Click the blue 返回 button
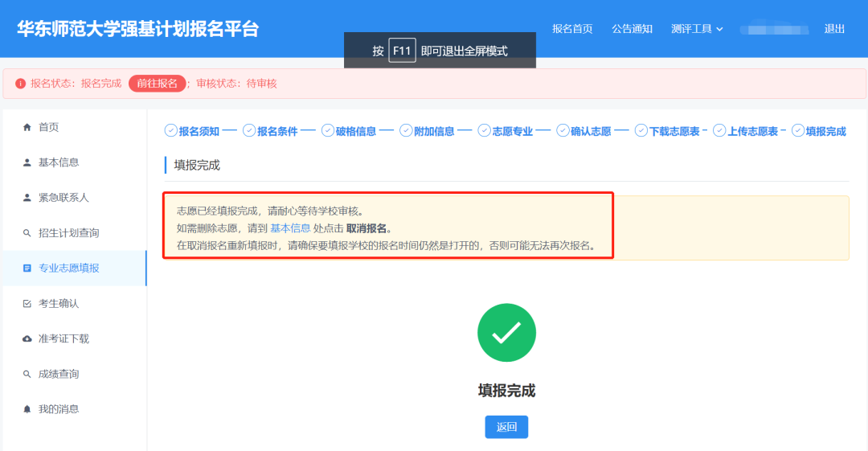 [x=506, y=427]
